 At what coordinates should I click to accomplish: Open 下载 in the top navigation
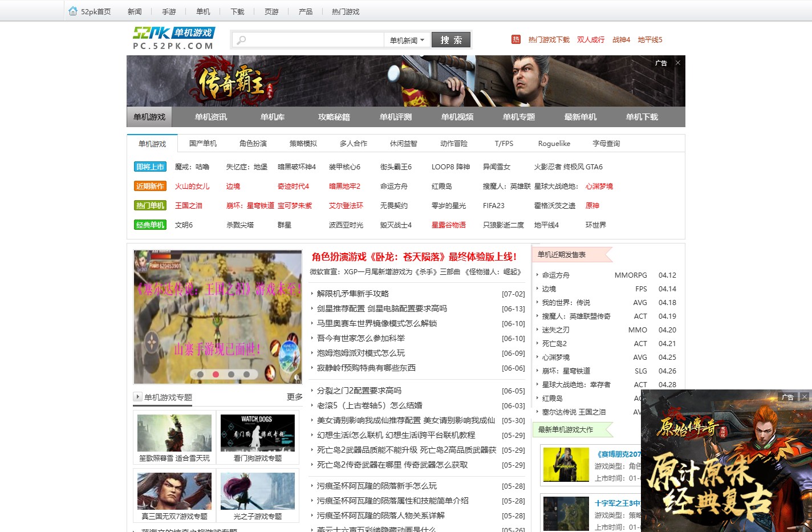237,11
